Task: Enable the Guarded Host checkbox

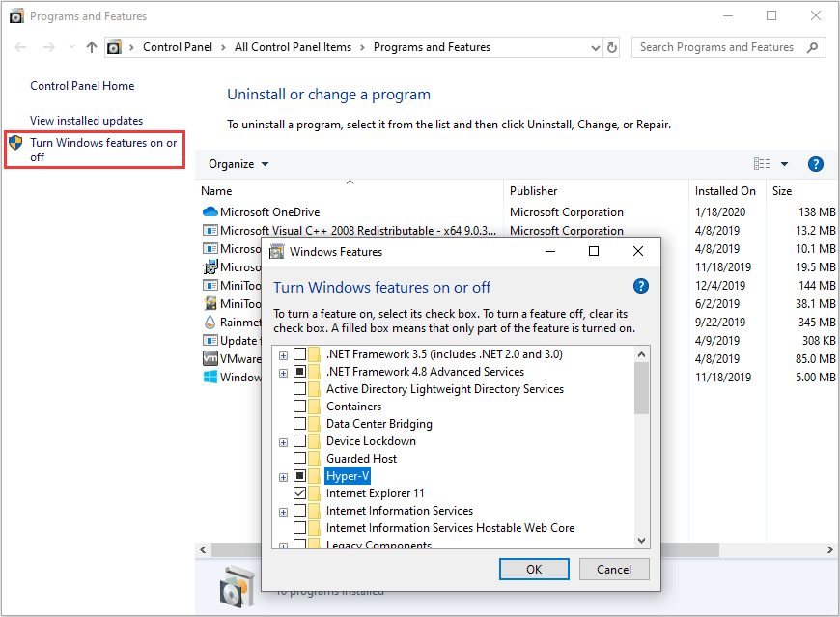Action: (300, 459)
